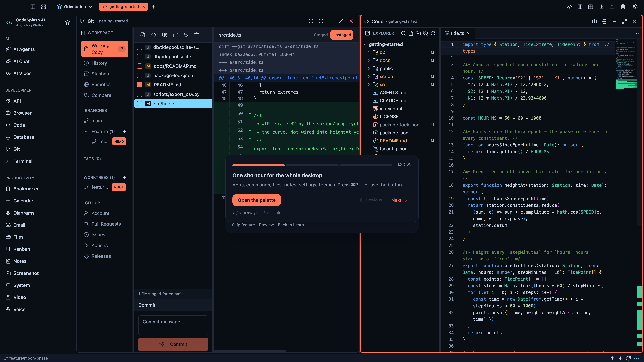
Task: Click the refresh icon in Explorer header
Action: point(433,33)
